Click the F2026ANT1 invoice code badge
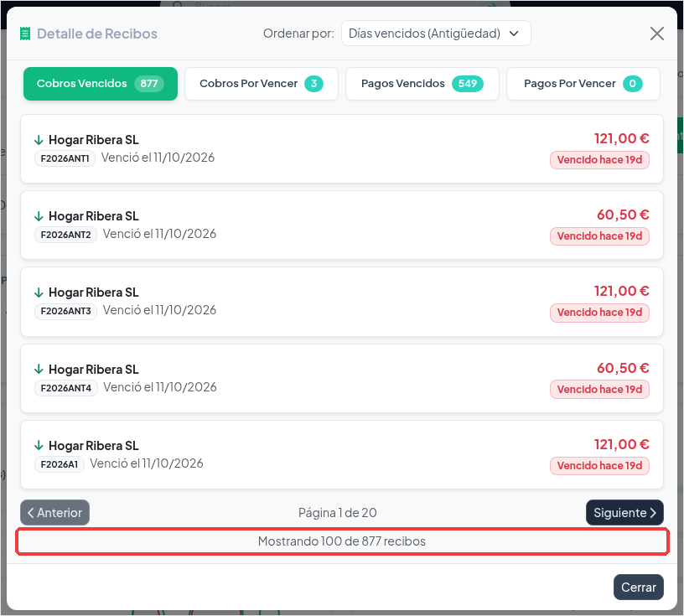The image size is (684, 616). point(65,158)
